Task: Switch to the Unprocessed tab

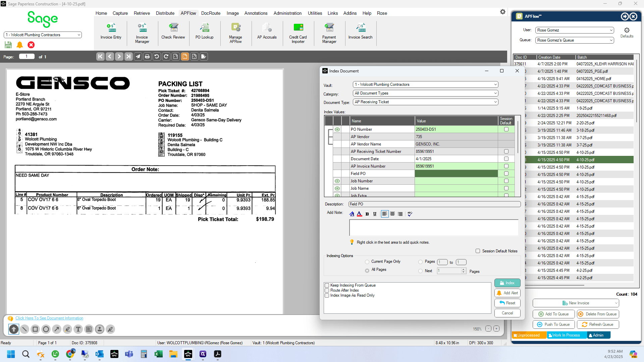Action: tap(529, 335)
